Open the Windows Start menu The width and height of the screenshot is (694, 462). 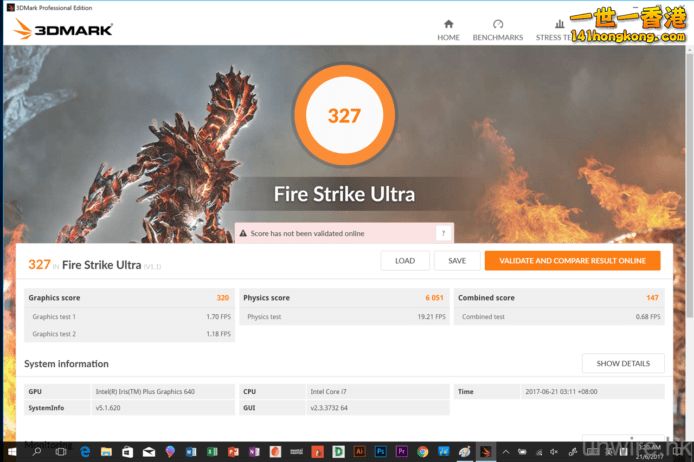[12, 452]
